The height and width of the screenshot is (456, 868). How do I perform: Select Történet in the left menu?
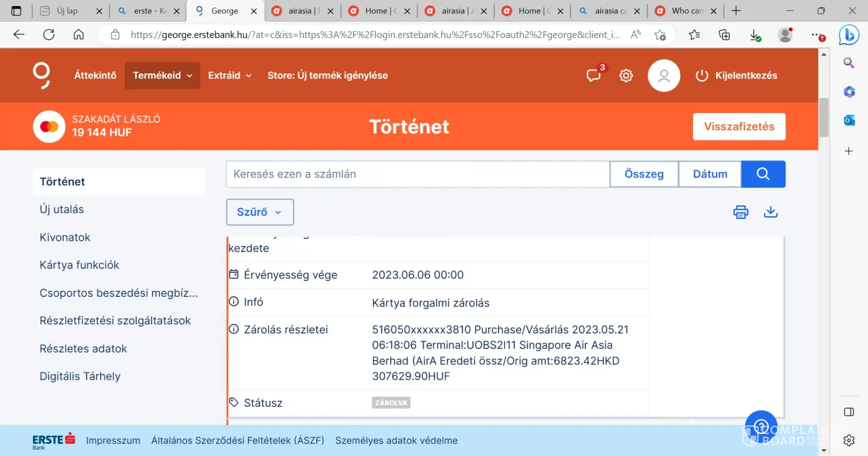[119, 182]
